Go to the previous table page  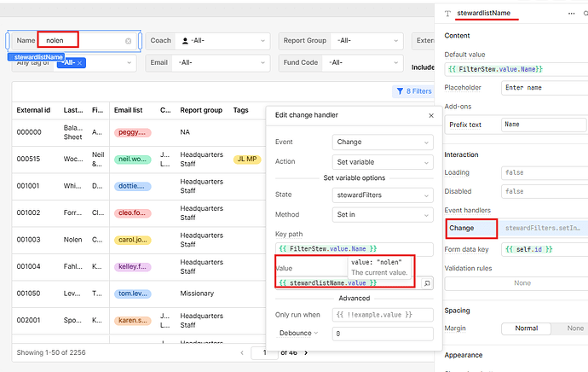tap(243, 352)
